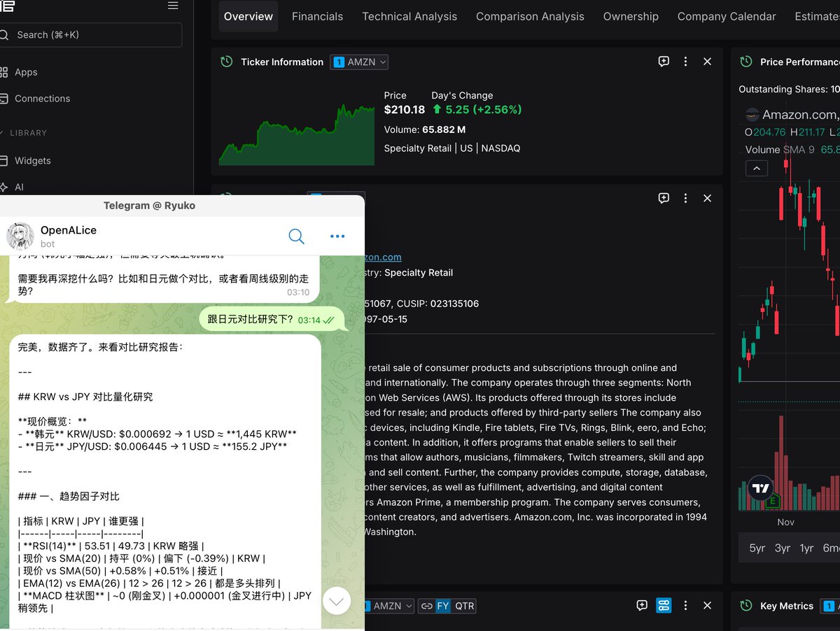
Task: Collapse the chart legend with the caret button
Action: point(757,168)
